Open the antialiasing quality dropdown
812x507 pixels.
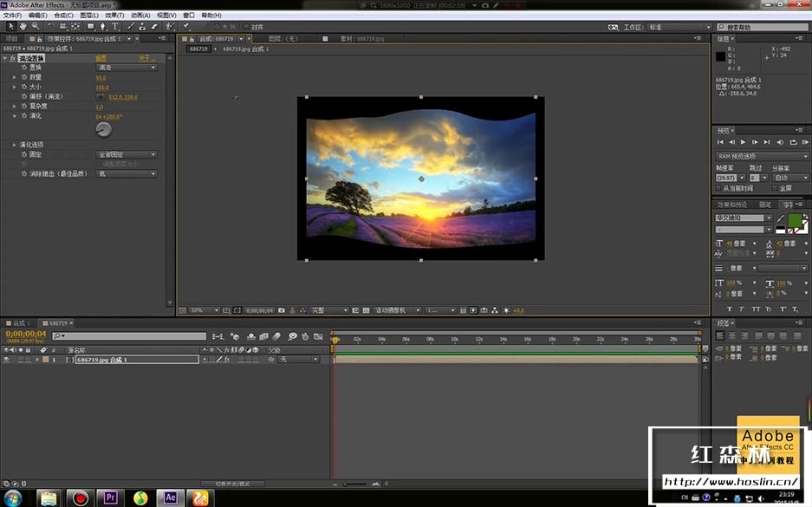tap(126, 173)
